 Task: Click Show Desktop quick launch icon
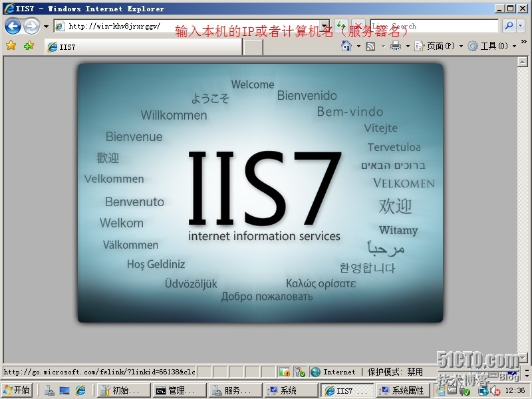pyautogui.click(x=65, y=391)
